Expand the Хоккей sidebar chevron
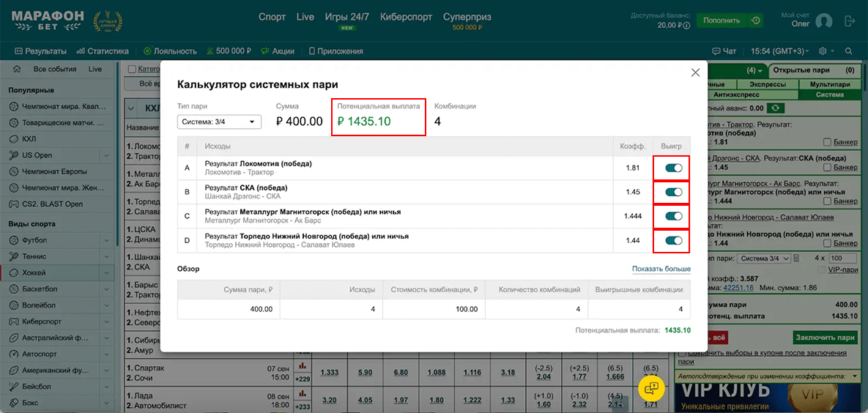This screenshot has height=413, width=868. click(x=105, y=273)
